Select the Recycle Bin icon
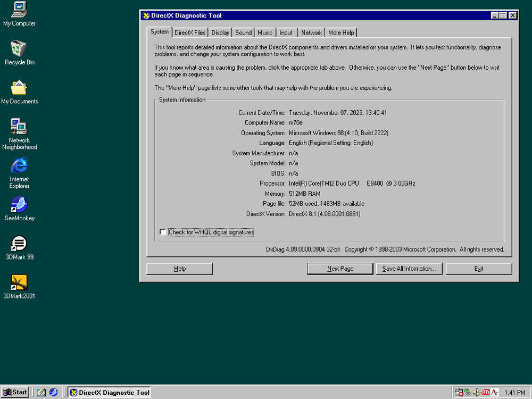The height and width of the screenshot is (399, 532). tap(18, 48)
